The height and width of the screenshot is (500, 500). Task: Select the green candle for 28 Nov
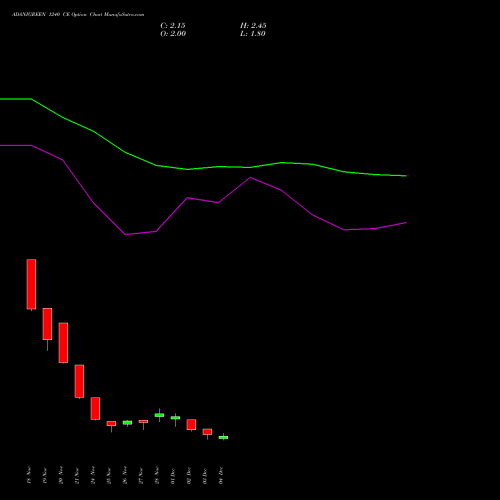tap(159, 415)
